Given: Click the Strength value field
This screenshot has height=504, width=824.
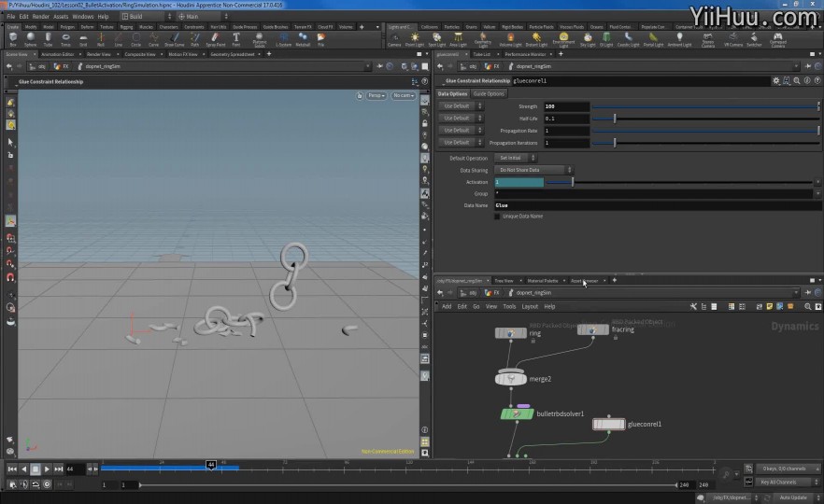Looking at the screenshot, I should tap(566, 106).
